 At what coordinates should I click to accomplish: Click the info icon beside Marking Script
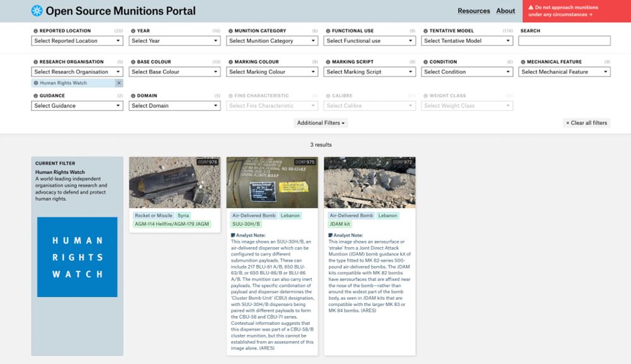[328, 62]
